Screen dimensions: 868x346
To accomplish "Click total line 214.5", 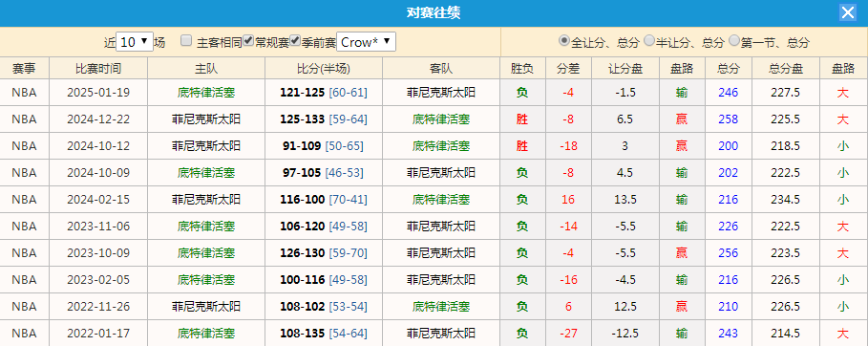I will pos(786,334).
